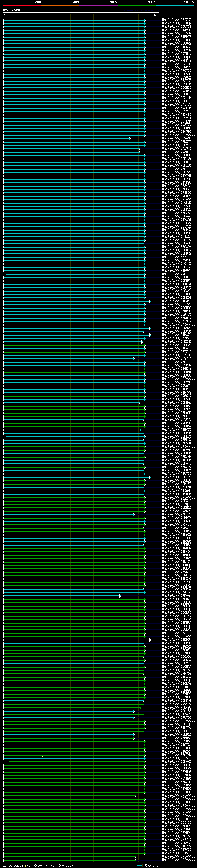The width and height of the screenshot is (197, 868).
Task: Click the red 20% identity legend segment
Action: point(22,6)
